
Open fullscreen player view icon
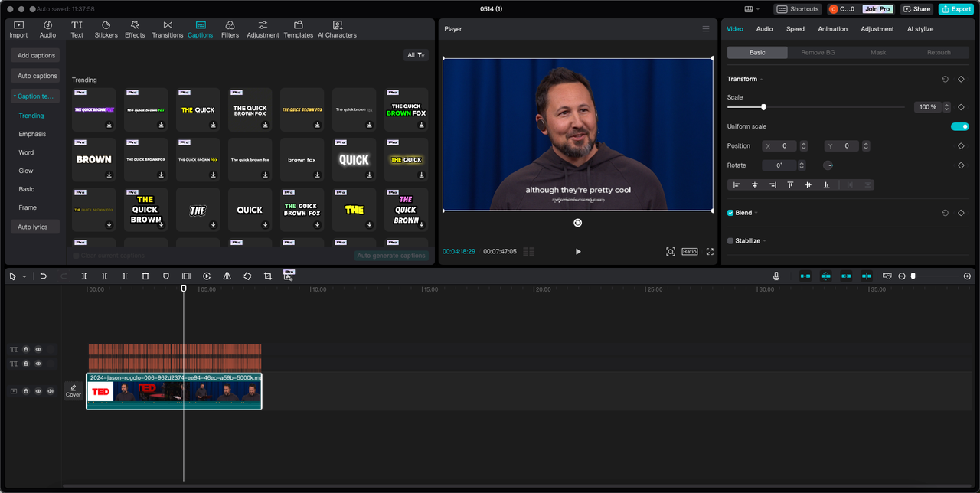[x=710, y=251]
